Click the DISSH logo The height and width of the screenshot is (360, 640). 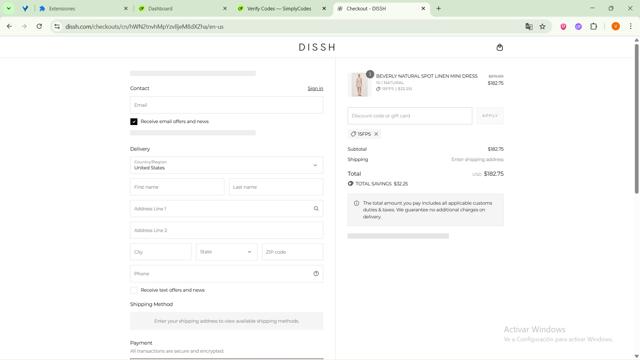(x=317, y=47)
